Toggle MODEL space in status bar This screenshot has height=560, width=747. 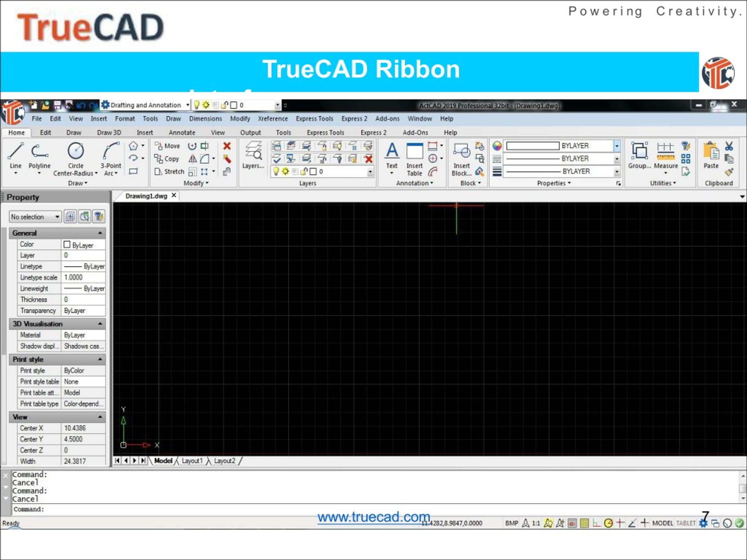(x=663, y=523)
